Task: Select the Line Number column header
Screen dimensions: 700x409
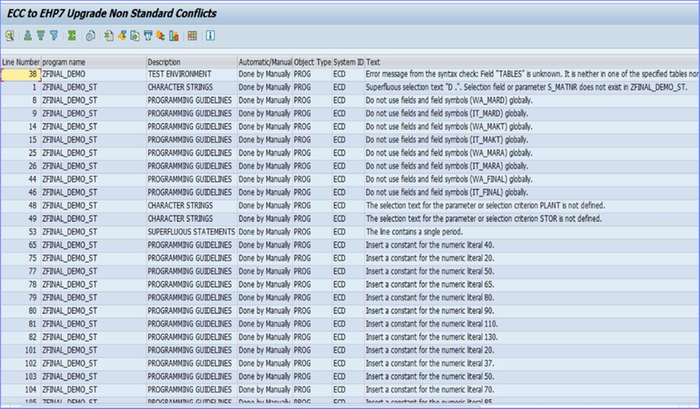Action: (x=20, y=62)
